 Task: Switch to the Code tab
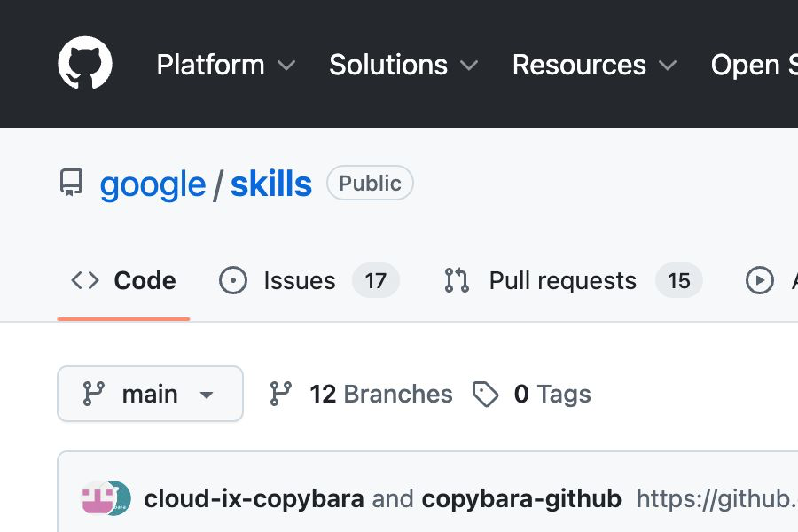(123, 280)
